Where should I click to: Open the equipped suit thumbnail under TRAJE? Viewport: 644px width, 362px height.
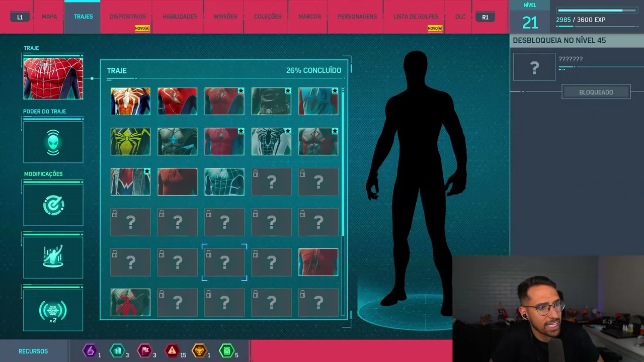pyautogui.click(x=53, y=78)
